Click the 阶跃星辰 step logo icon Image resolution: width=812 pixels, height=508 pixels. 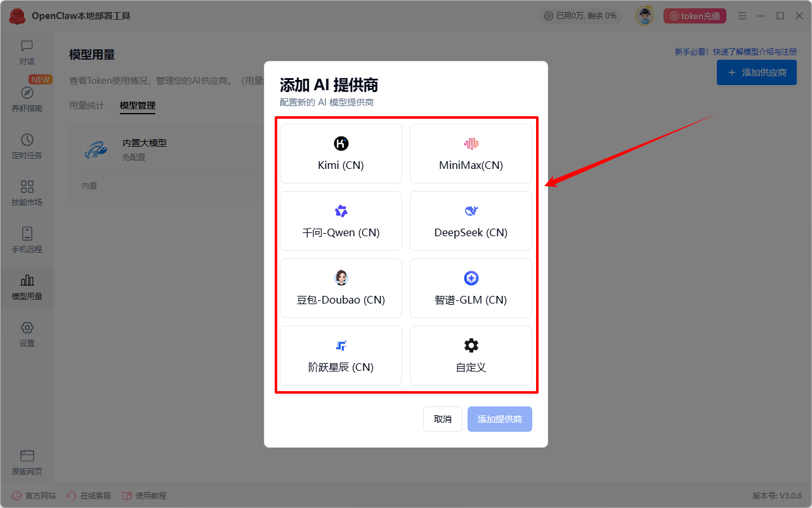(x=341, y=345)
